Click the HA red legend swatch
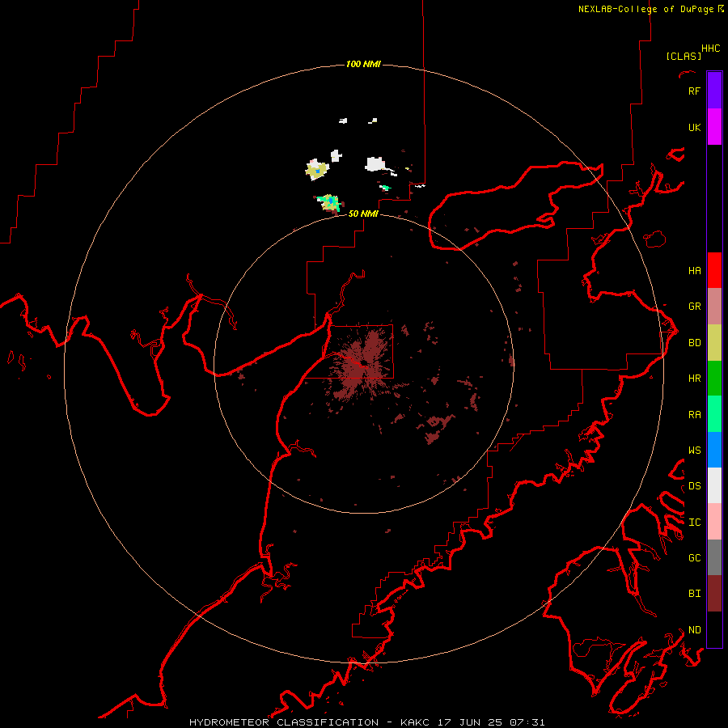This screenshot has width=728, height=728. click(x=714, y=270)
